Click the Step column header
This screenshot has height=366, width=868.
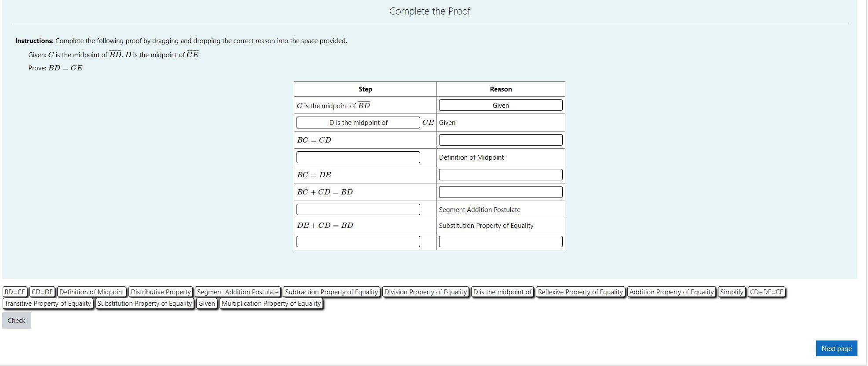click(x=365, y=89)
